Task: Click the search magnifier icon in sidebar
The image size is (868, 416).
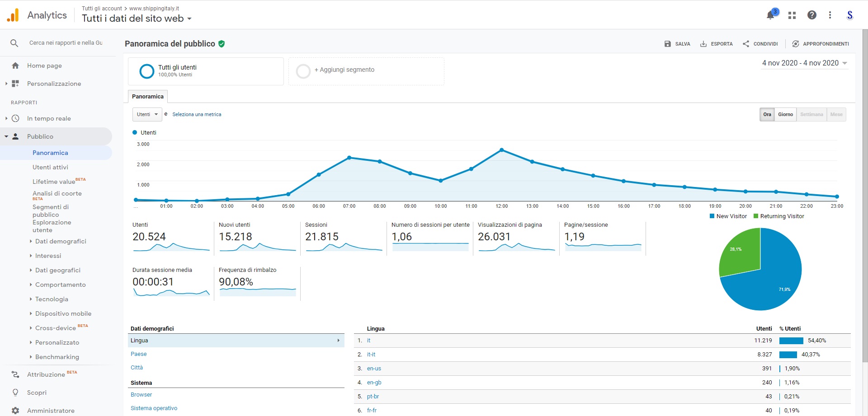Action: point(14,43)
